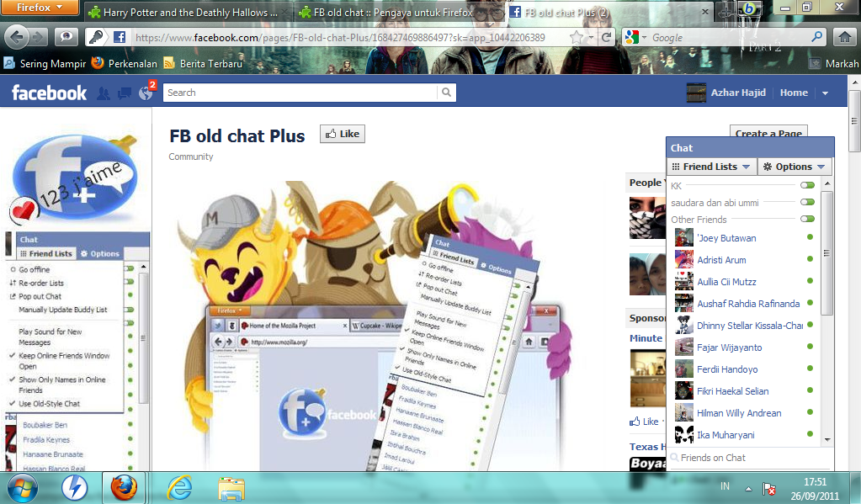Click chat list scroll up arrow
Screen dimensions: 861x504
click(x=827, y=184)
